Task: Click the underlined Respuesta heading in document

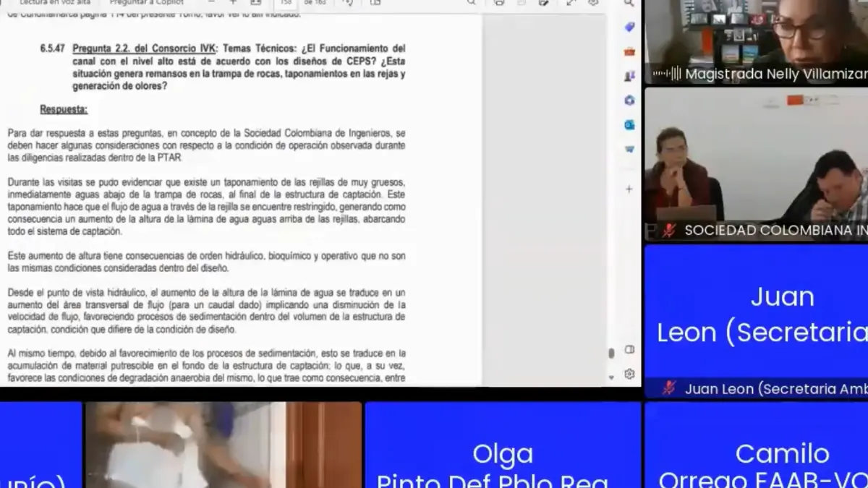Action: click(x=64, y=110)
